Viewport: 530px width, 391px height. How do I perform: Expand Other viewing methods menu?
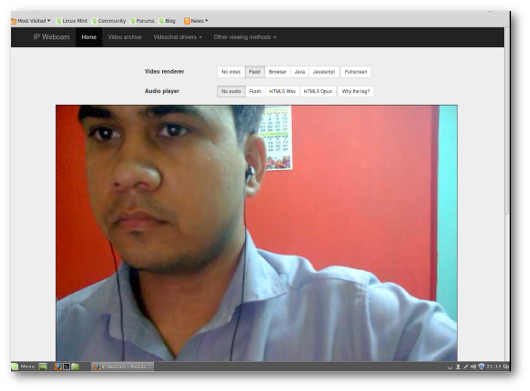(245, 37)
